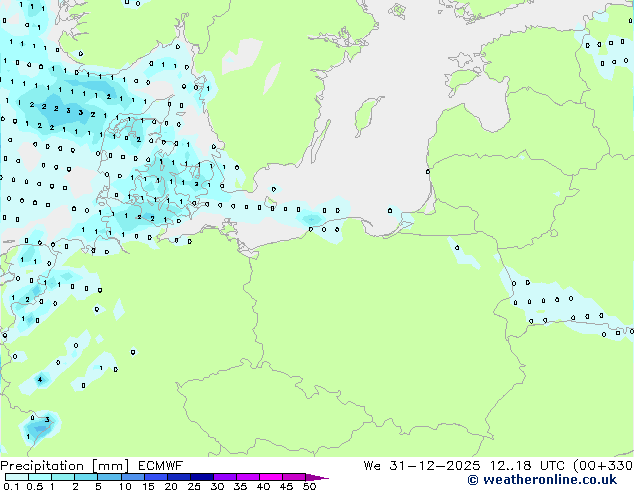Click the '4' precipitation value on the map

pos(40,379)
